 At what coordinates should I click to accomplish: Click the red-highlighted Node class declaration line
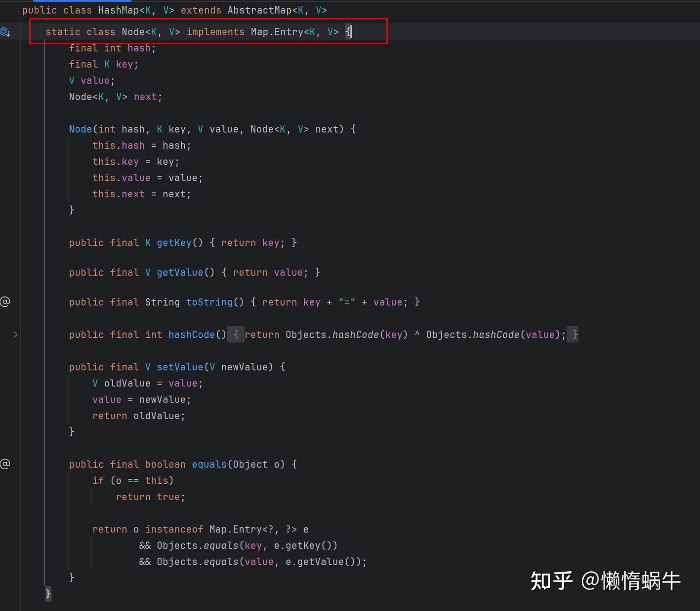[209, 31]
